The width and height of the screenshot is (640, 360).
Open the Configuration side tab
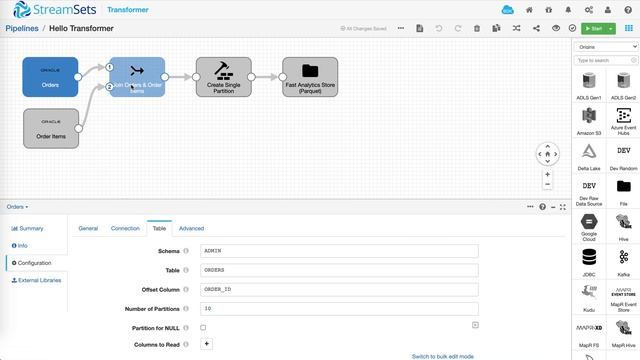click(32, 263)
